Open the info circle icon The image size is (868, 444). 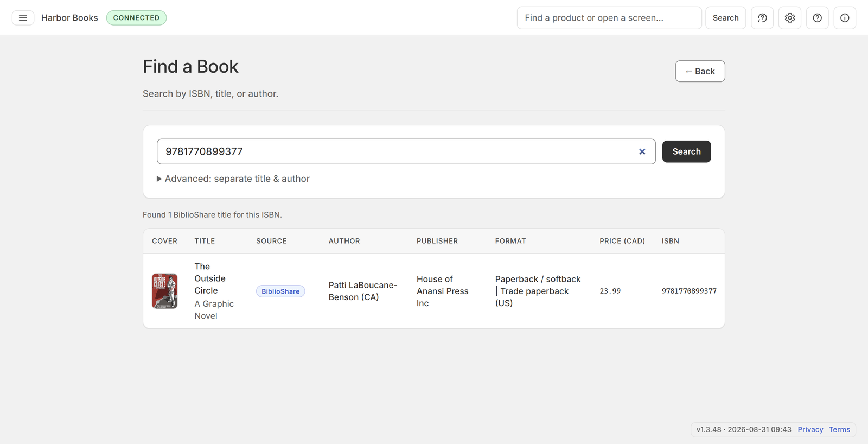(x=845, y=18)
